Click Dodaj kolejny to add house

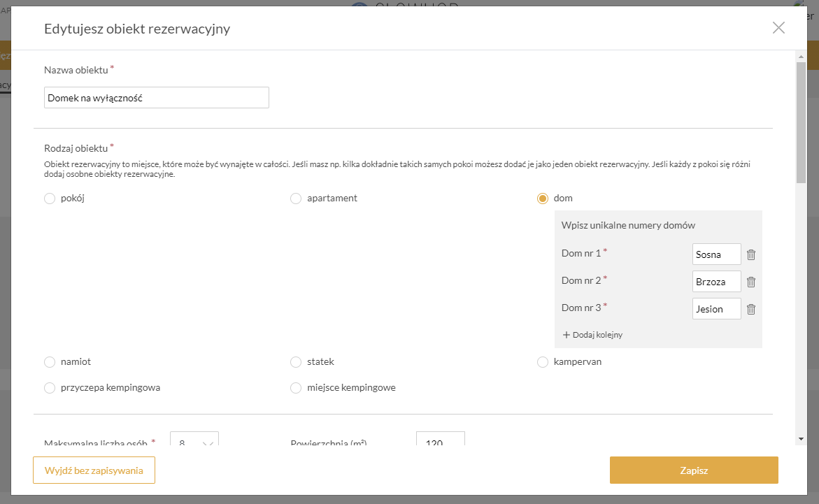[x=592, y=335]
